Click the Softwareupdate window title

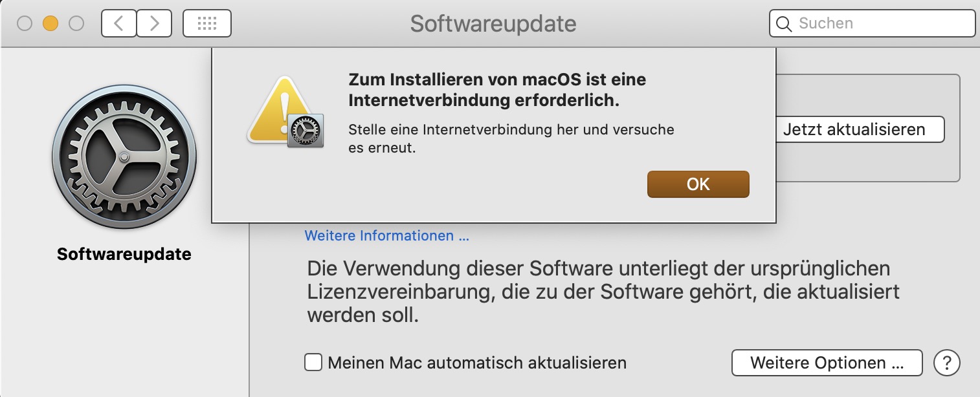click(x=493, y=24)
